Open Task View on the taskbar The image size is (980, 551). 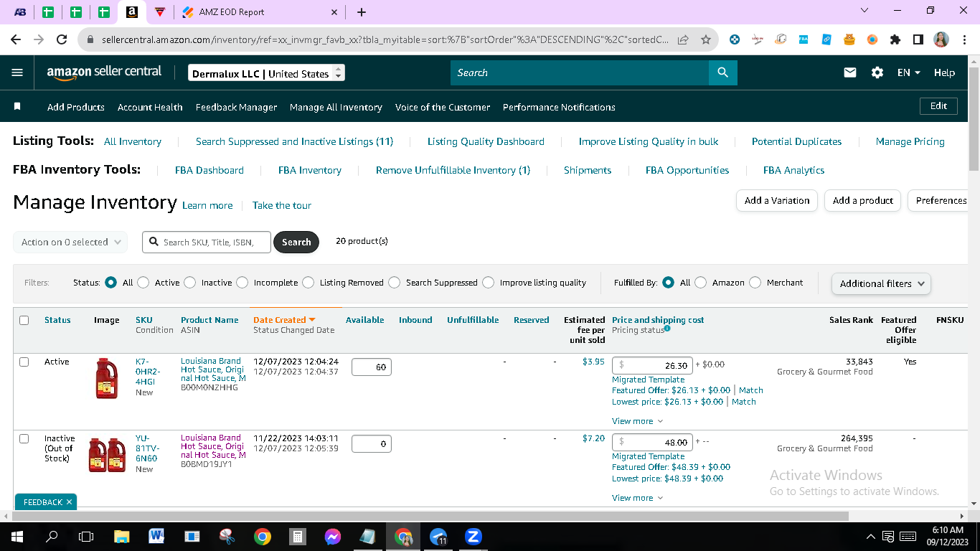86,537
